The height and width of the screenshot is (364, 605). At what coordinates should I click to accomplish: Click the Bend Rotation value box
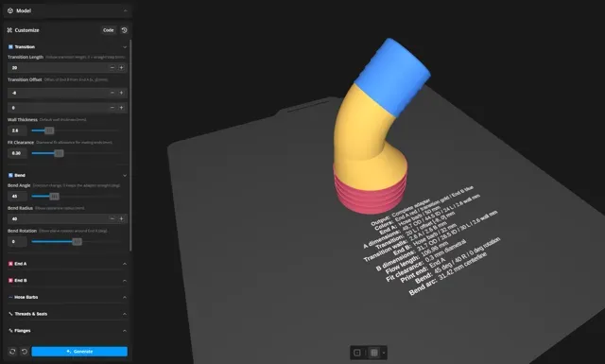pyautogui.click(x=17, y=242)
